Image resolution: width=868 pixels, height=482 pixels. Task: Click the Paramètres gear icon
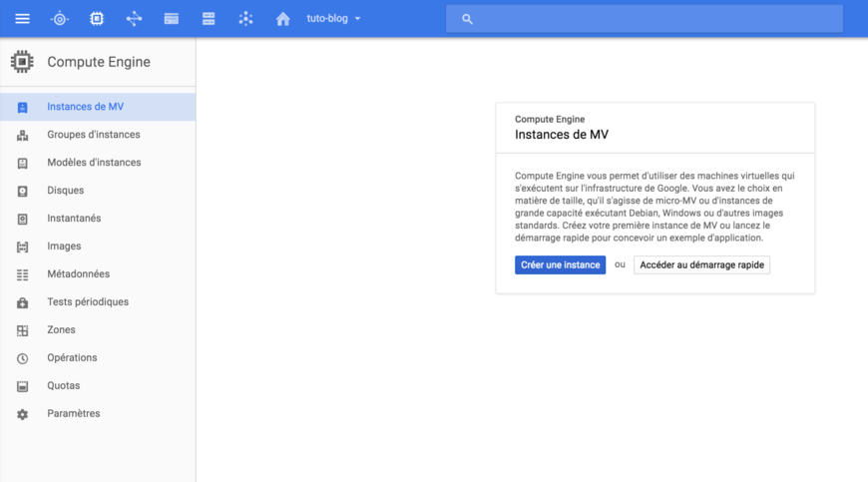pos(22,414)
